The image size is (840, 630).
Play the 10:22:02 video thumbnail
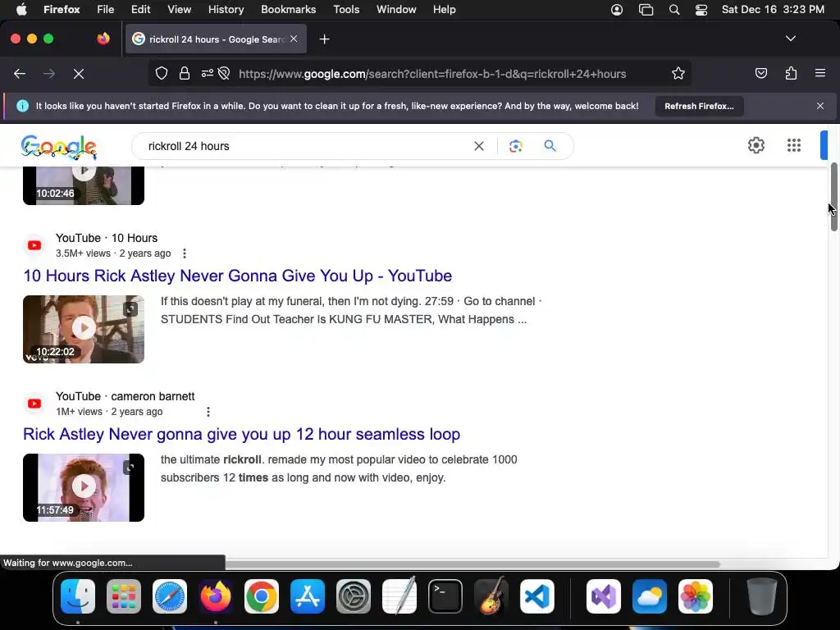(x=84, y=328)
